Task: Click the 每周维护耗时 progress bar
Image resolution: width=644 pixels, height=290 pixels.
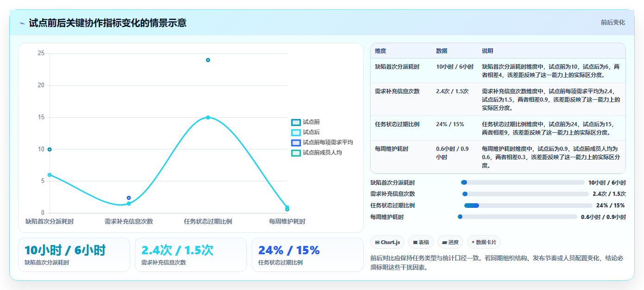Action: (x=518, y=217)
